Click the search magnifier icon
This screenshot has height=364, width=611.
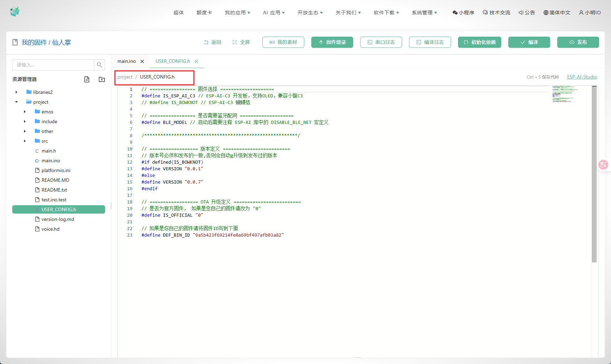[x=100, y=65]
